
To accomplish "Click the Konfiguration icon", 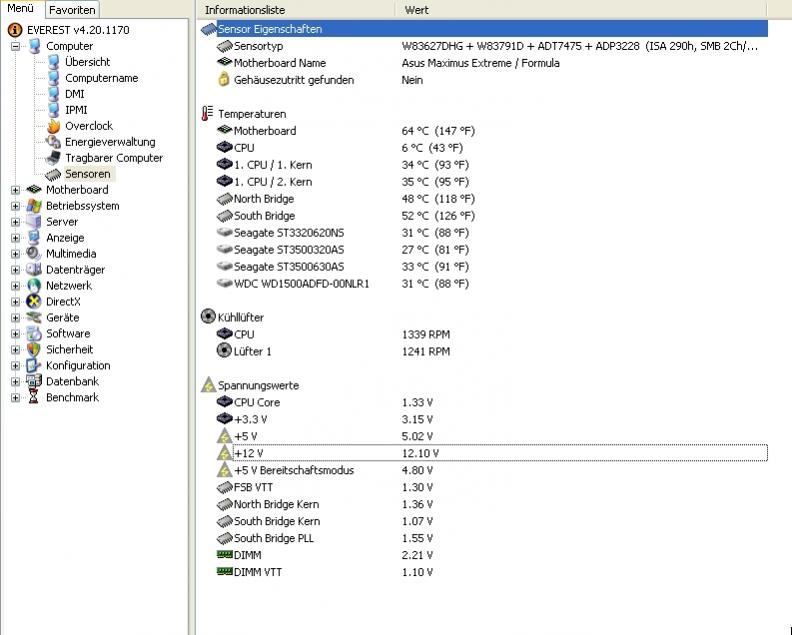I will (34, 365).
